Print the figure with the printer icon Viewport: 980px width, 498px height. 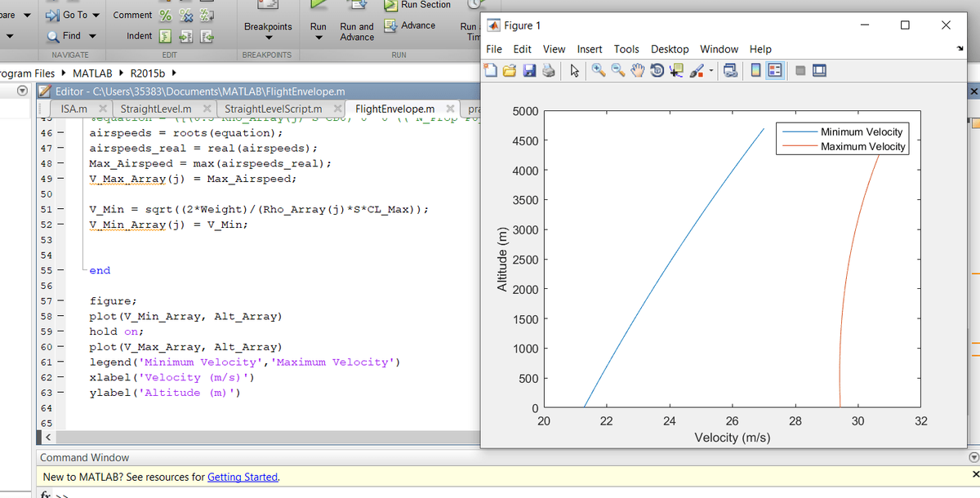pos(548,71)
